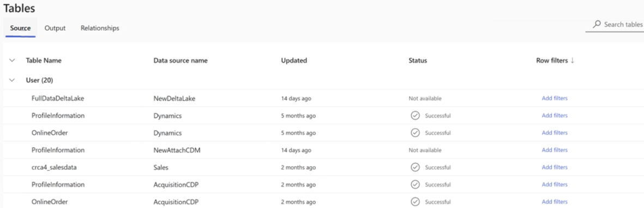Click success checkmark icon for crca4_salesdata
This screenshot has width=644, height=208.
[x=415, y=167]
